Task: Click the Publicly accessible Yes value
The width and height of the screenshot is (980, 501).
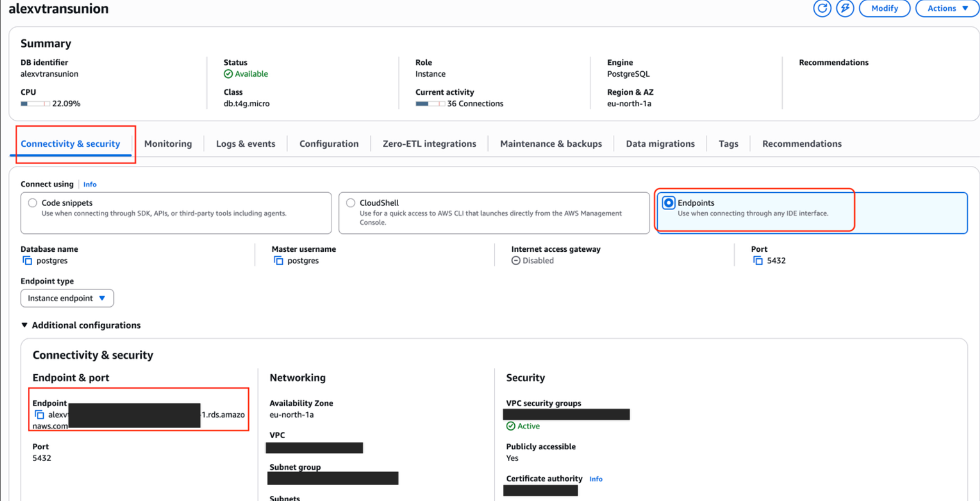Action: 512,458
